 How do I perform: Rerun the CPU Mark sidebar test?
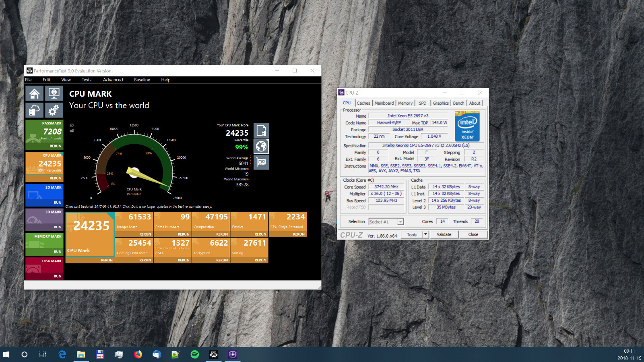tap(56, 178)
